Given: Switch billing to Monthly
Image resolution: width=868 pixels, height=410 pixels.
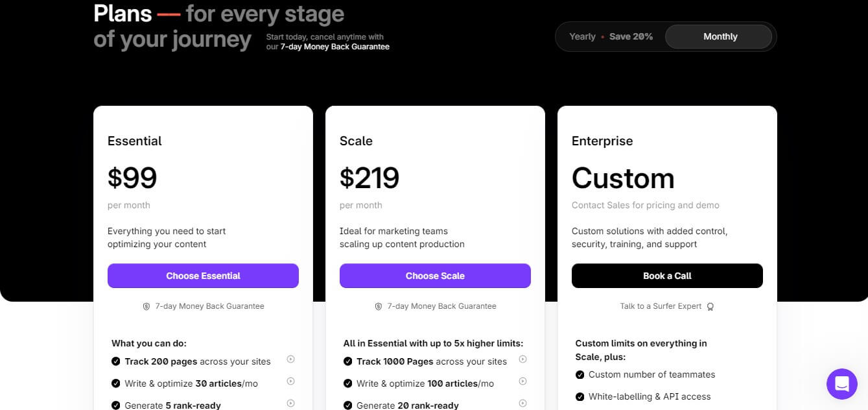Looking at the screenshot, I should tap(720, 36).
